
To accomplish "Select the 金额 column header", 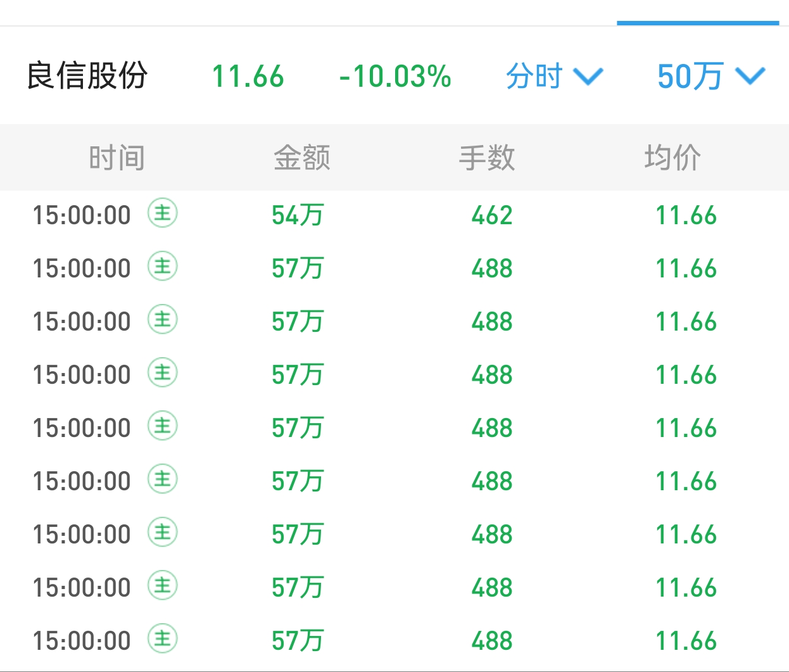I will point(302,158).
